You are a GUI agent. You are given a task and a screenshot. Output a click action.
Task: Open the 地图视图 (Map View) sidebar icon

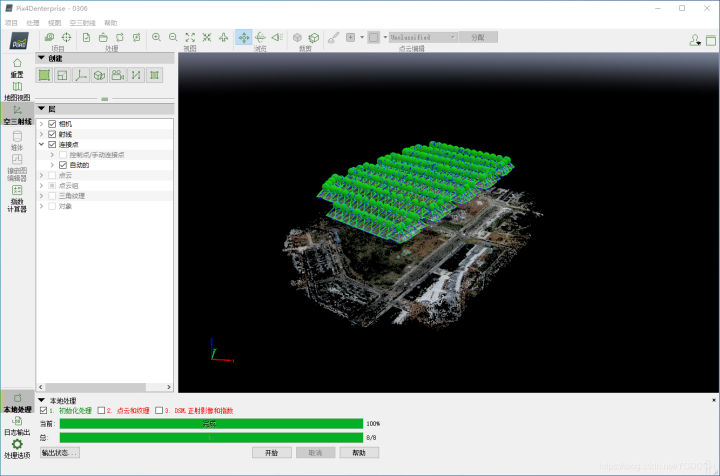click(17, 88)
